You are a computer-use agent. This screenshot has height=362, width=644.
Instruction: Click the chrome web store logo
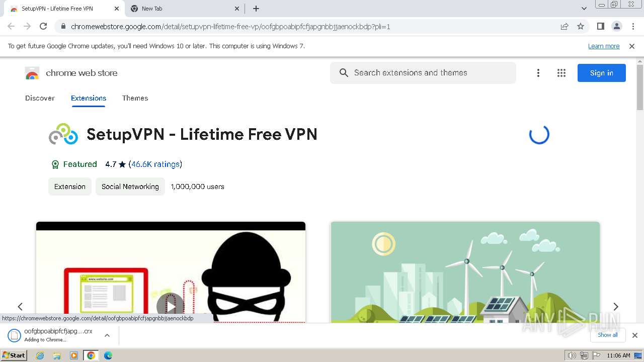click(x=71, y=73)
